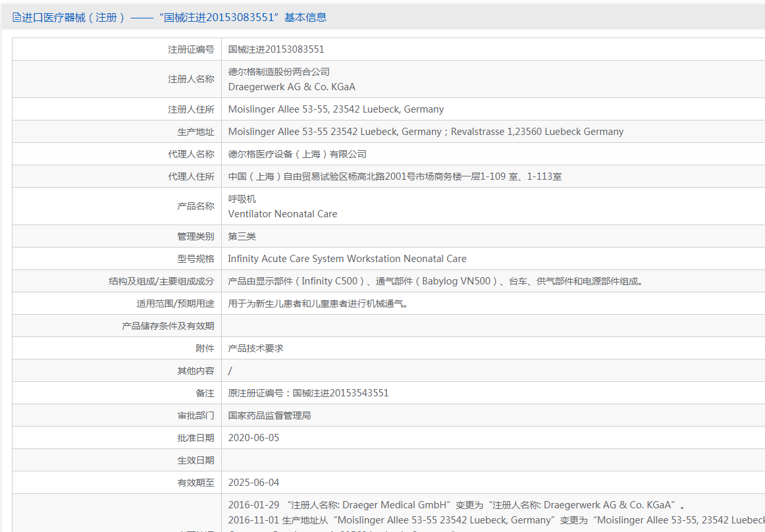
Task: Click the header title 进口医疗器械（注册）基本信息
Action: tap(174, 18)
